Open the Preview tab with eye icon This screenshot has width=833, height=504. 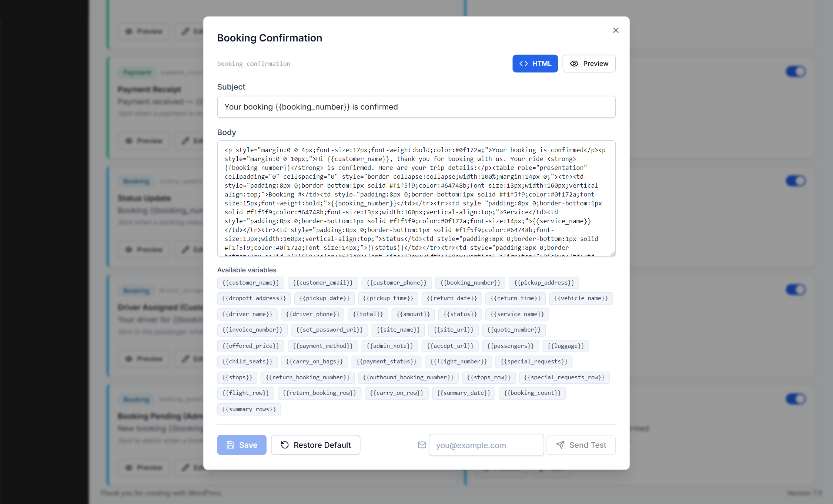589,64
